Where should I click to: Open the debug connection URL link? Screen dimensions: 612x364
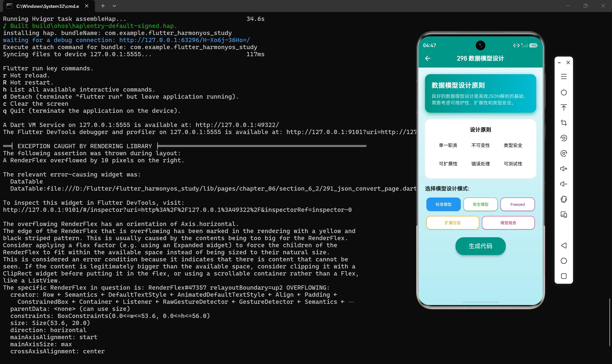(x=185, y=40)
